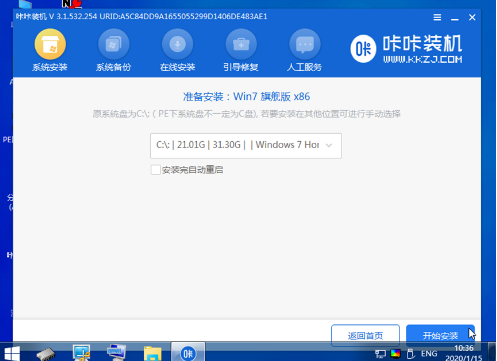
Task: Enable 安装完自动重启 auto restart checkbox
Action: coord(155,170)
